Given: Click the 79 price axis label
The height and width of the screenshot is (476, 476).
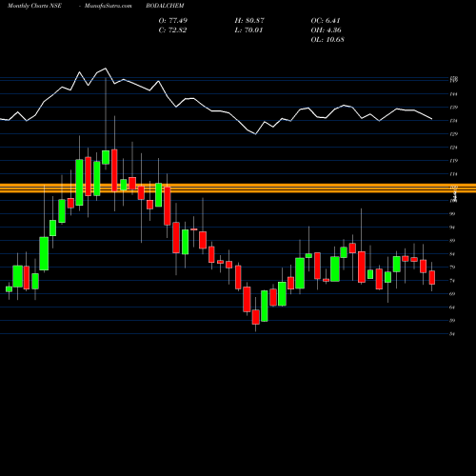Looking at the screenshot, I should [452, 268].
